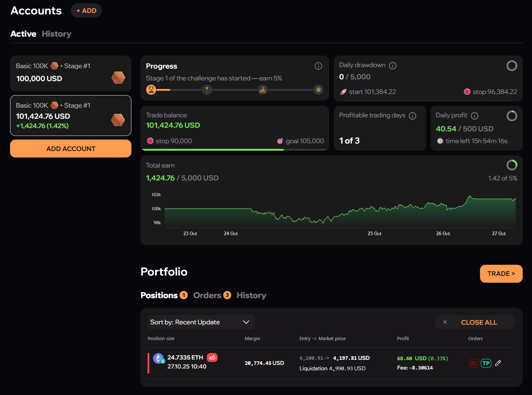Viewport: 532px width, 395px height.
Task: Expand the sort dropdown chevron arrow
Action: [x=246, y=322]
